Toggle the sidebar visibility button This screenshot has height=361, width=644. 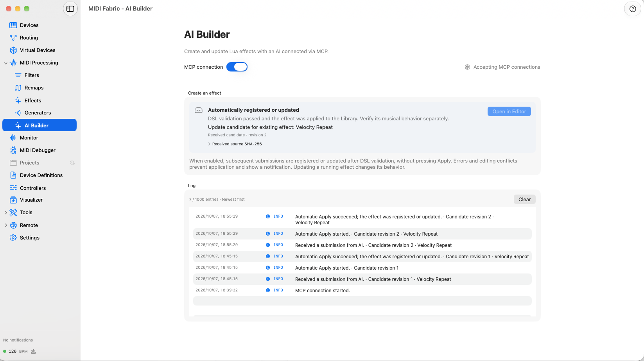pyautogui.click(x=70, y=9)
